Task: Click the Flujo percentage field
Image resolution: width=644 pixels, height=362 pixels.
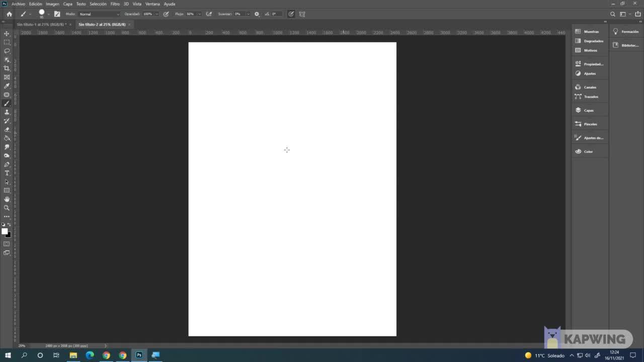Action: tap(191, 14)
